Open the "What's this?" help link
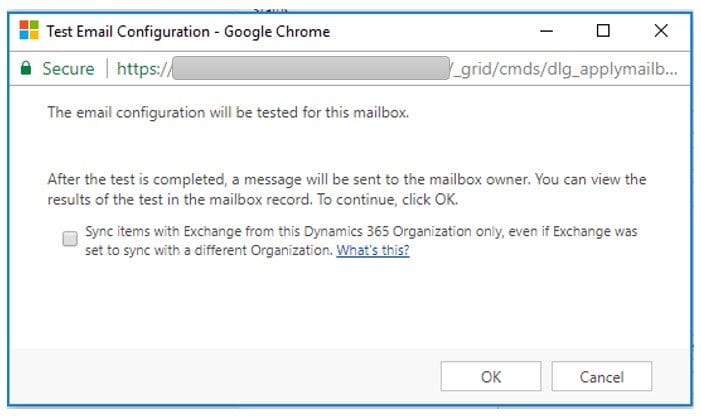The height and width of the screenshot is (419, 701). pyautogui.click(x=373, y=251)
